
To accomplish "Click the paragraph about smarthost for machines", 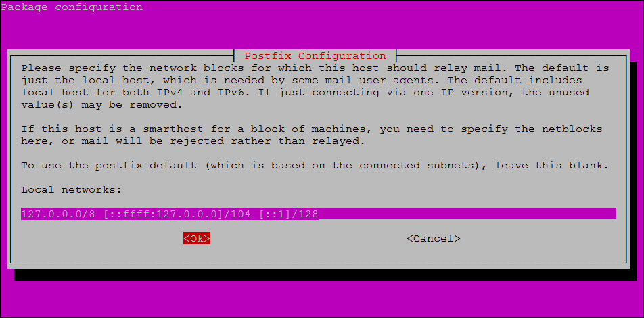I will (x=312, y=135).
